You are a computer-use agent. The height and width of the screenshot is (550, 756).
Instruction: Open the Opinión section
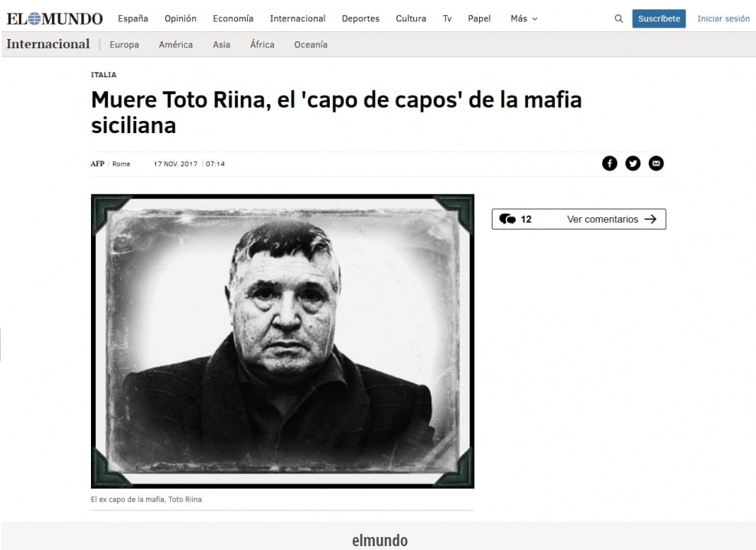[x=181, y=19]
